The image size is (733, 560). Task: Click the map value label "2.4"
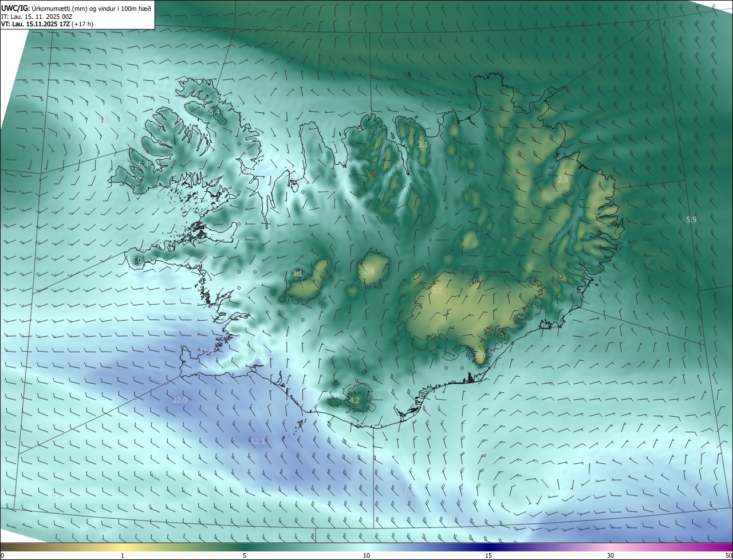pyautogui.click(x=369, y=271)
